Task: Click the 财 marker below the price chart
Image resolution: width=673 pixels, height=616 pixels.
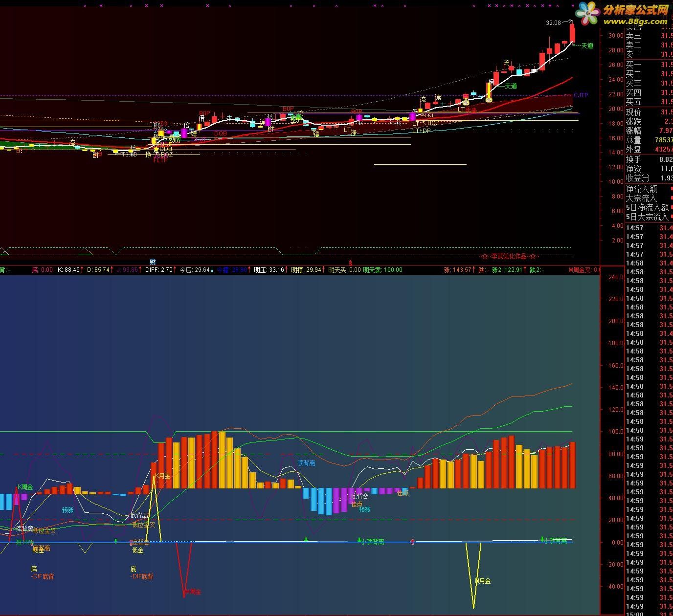Action: click(x=153, y=262)
